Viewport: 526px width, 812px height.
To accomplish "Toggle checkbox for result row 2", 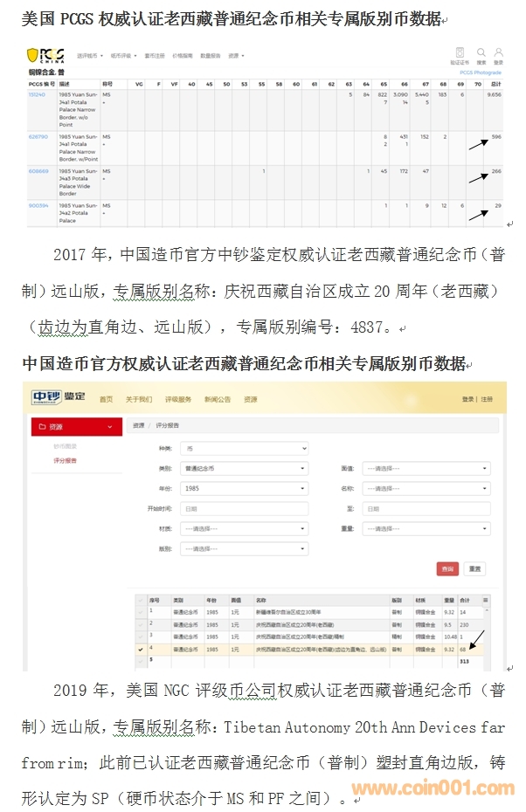I will tap(141, 624).
